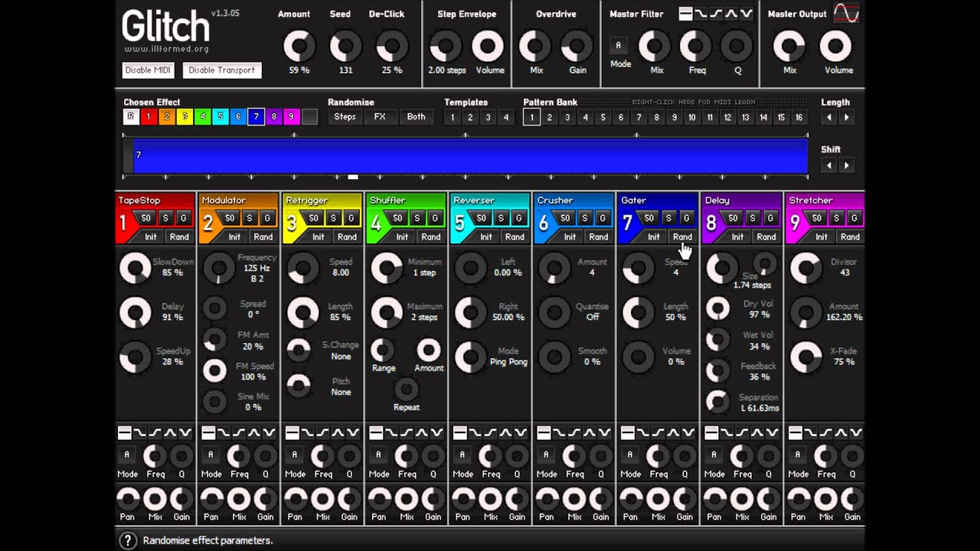Load Template 1

452,117
